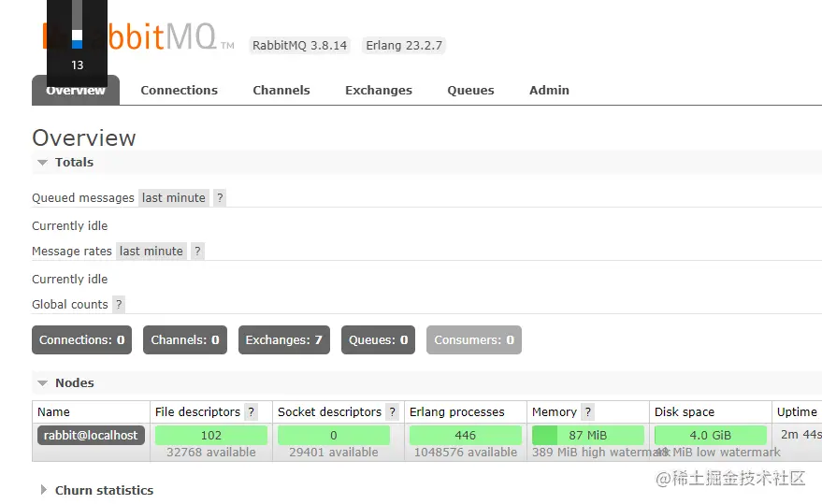Viewport: 822px width, 504px height.
Task: Open help for Global counts
Action: pyautogui.click(x=119, y=304)
